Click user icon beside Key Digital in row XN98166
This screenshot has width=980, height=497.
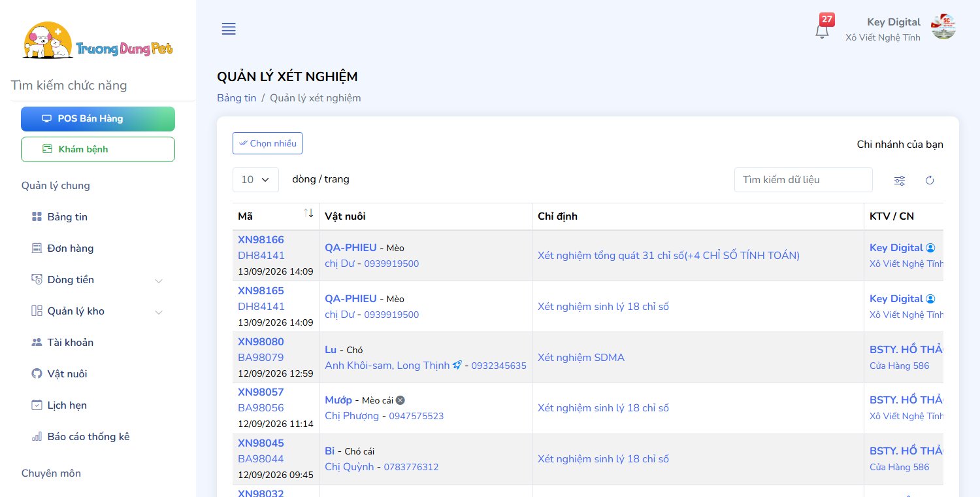931,248
